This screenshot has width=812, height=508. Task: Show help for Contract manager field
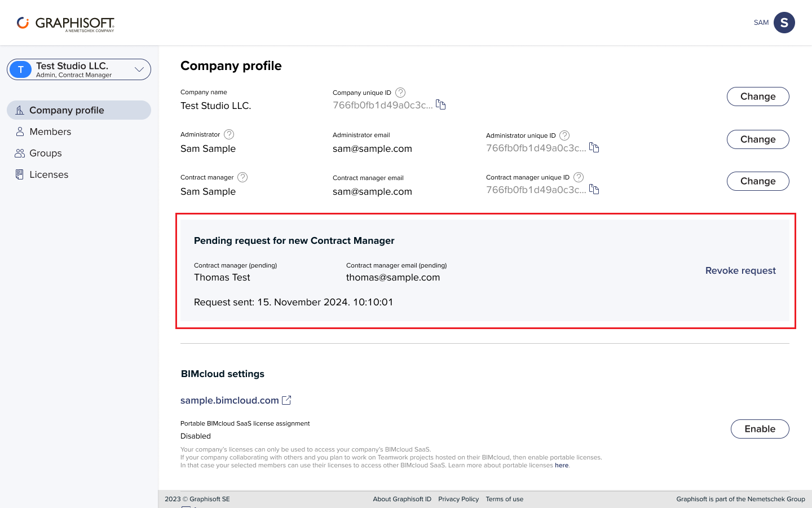[x=242, y=177]
